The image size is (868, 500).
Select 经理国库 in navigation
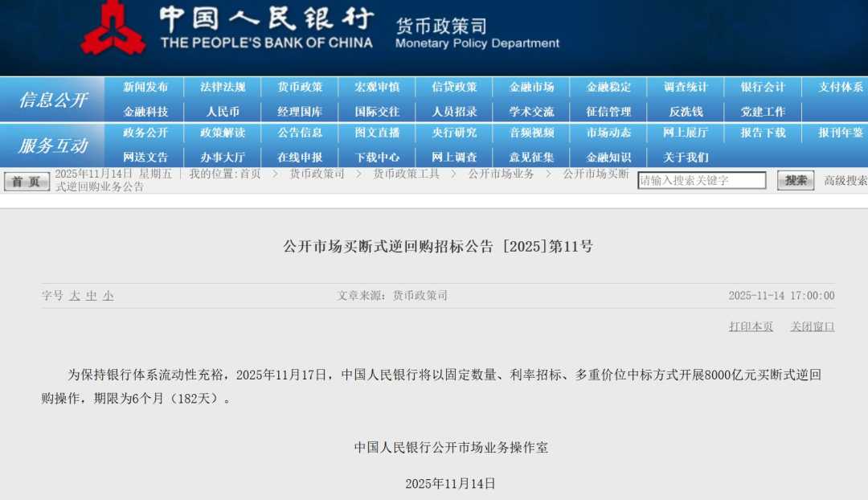pos(300,111)
